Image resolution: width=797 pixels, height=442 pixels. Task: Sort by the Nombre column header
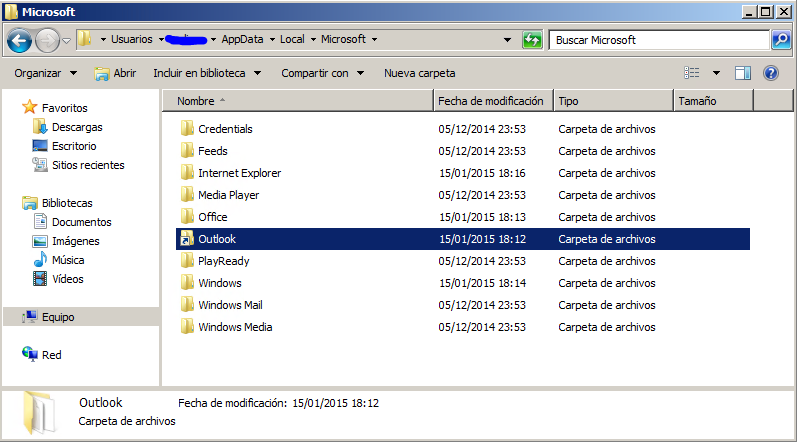tap(298, 101)
